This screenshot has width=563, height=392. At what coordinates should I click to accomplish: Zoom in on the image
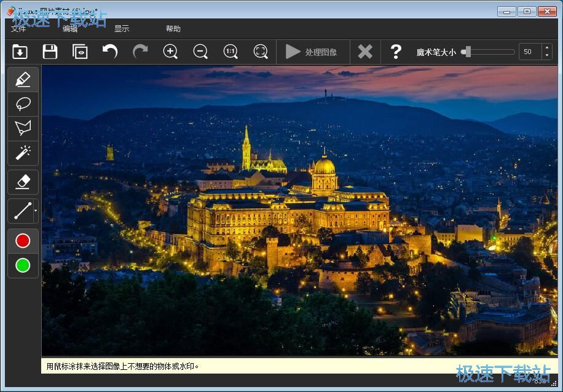[170, 52]
